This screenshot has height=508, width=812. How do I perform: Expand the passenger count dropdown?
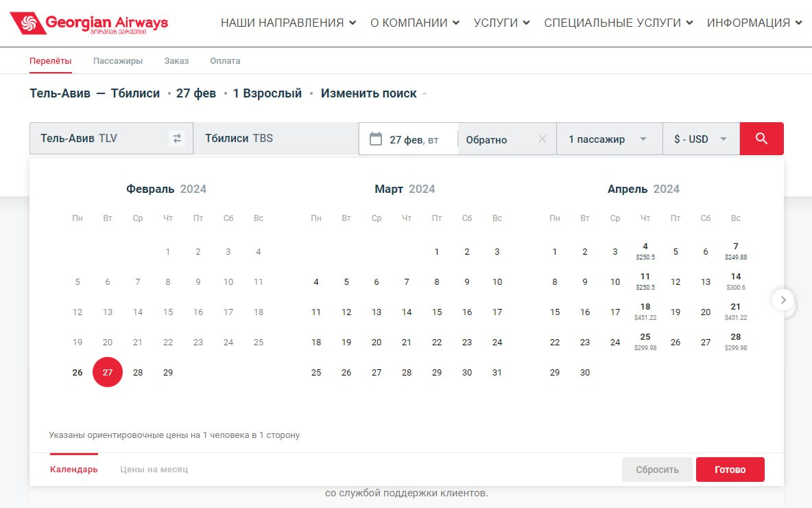608,139
